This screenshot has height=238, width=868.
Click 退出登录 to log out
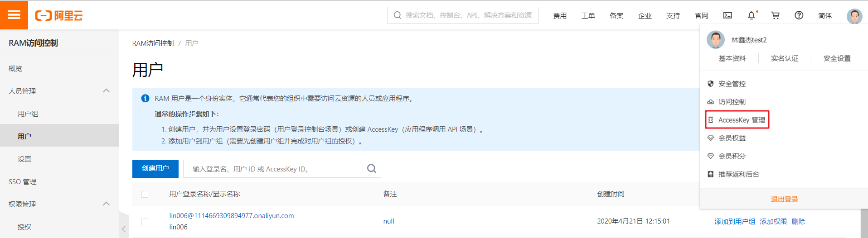tap(784, 199)
